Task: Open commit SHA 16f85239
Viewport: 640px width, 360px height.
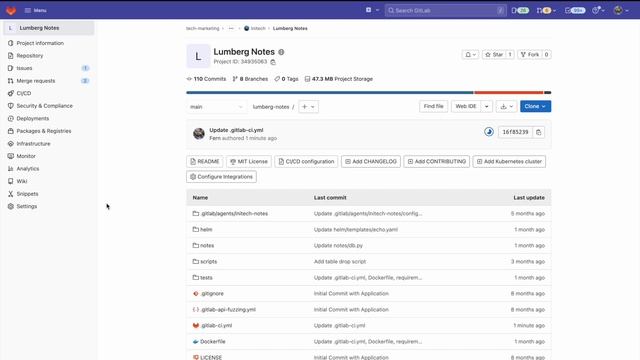Action: pos(515,132)
